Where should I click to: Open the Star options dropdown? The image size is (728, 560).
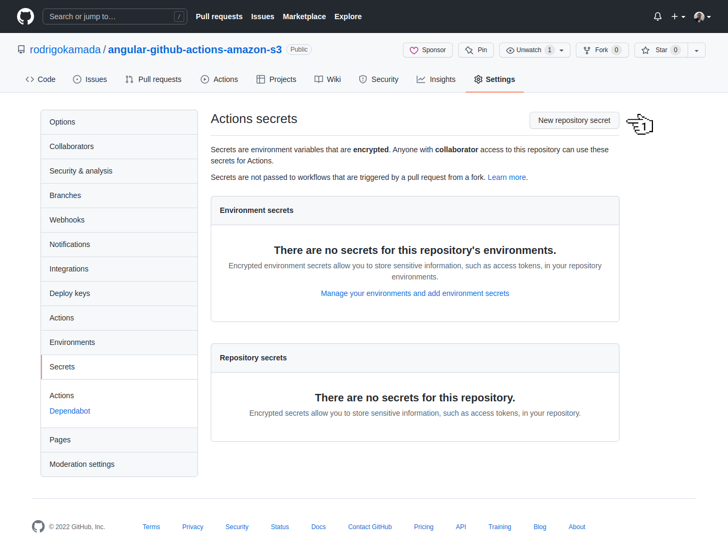(x=697, y=50)
